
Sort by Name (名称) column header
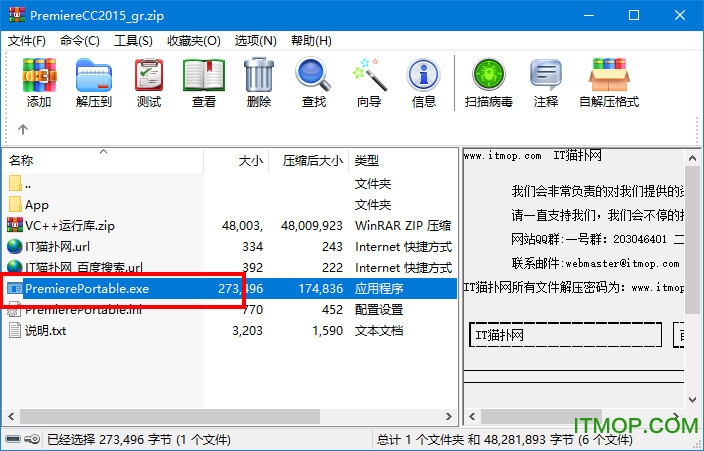[103, 160]
